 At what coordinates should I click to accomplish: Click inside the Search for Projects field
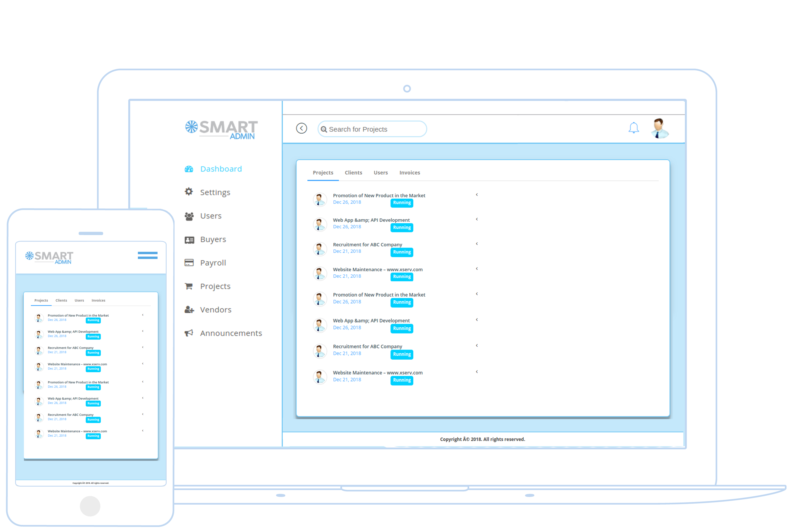point(372,129)
